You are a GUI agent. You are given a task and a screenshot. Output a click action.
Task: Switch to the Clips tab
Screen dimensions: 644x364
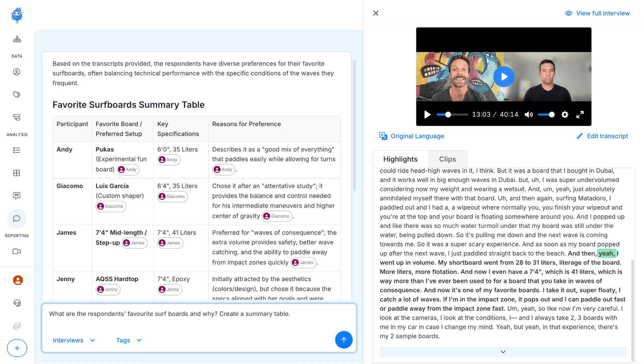pos(447,159)
